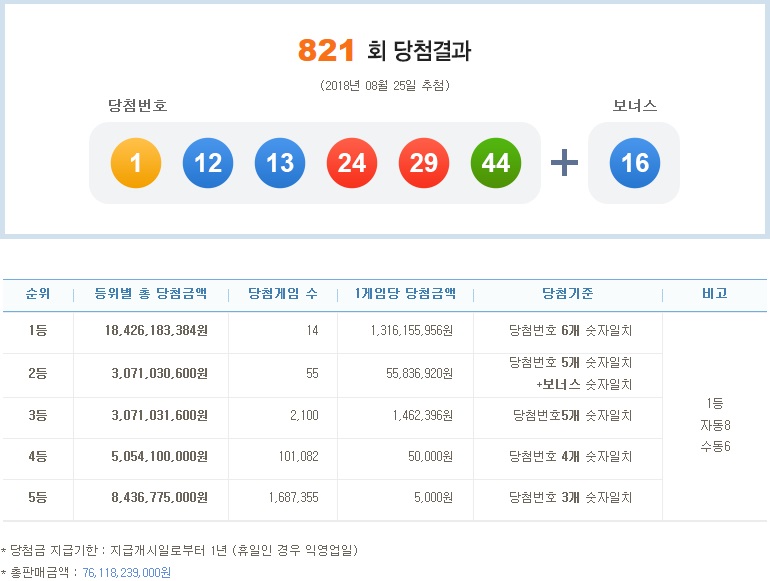
Task: Click winner count 55 in 2등 row
Action: pyautogui.click(x=312, y=373)
